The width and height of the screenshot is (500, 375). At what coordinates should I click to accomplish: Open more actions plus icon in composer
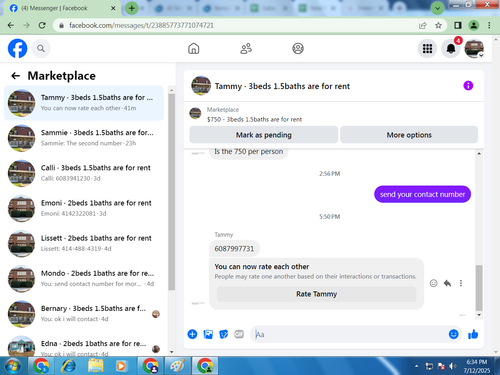tap(192, 334)
